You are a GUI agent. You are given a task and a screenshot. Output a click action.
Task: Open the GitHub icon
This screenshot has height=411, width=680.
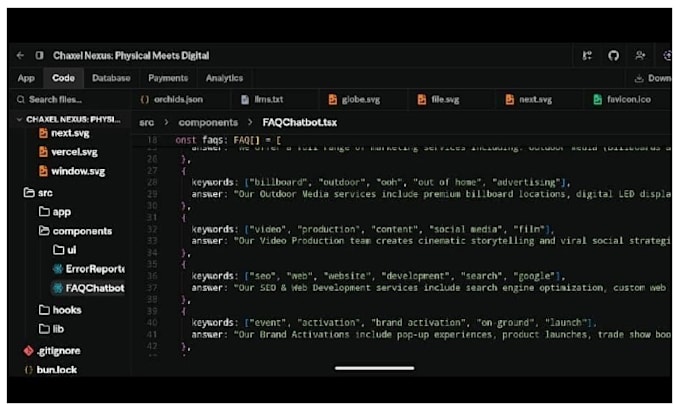(613, 55)
